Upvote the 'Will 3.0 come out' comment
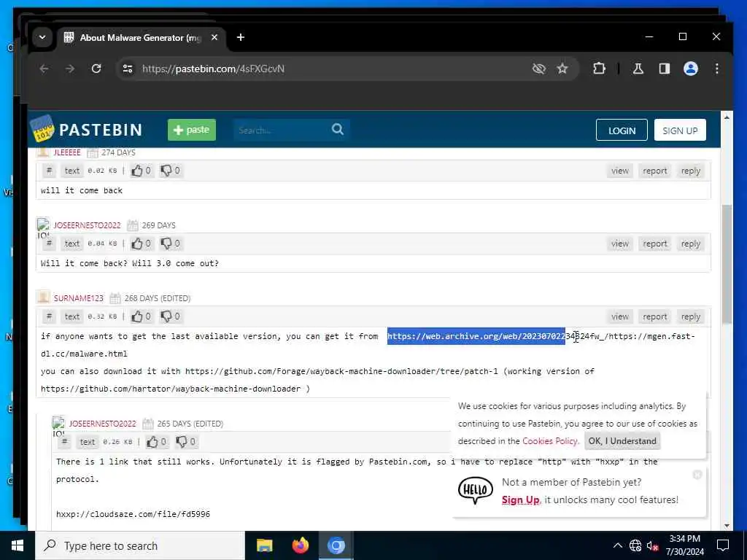Screen dimensions: 747x560 (141, 244)
